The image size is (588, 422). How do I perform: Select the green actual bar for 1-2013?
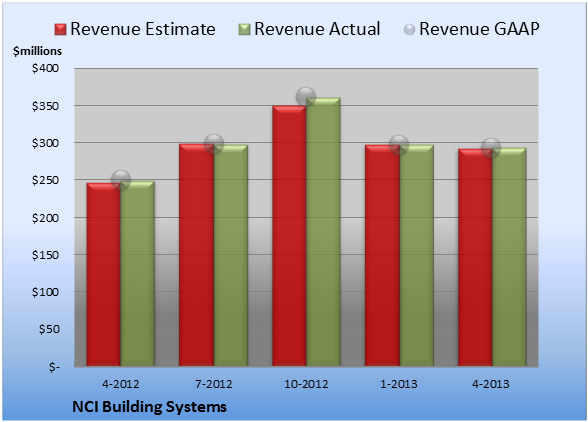(x=416, y=255)
